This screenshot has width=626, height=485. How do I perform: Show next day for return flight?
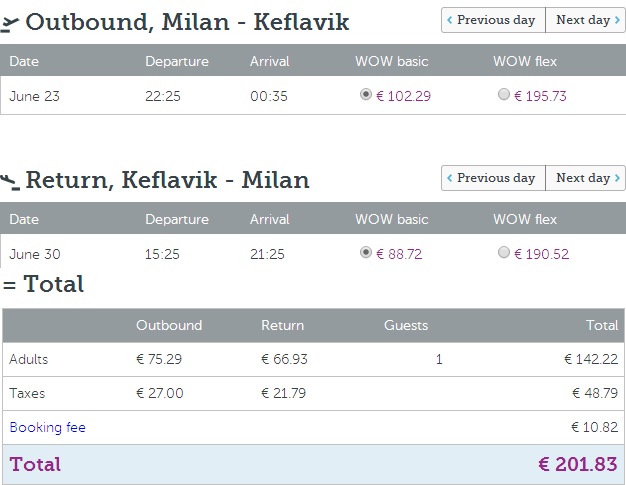click(585, 178)
